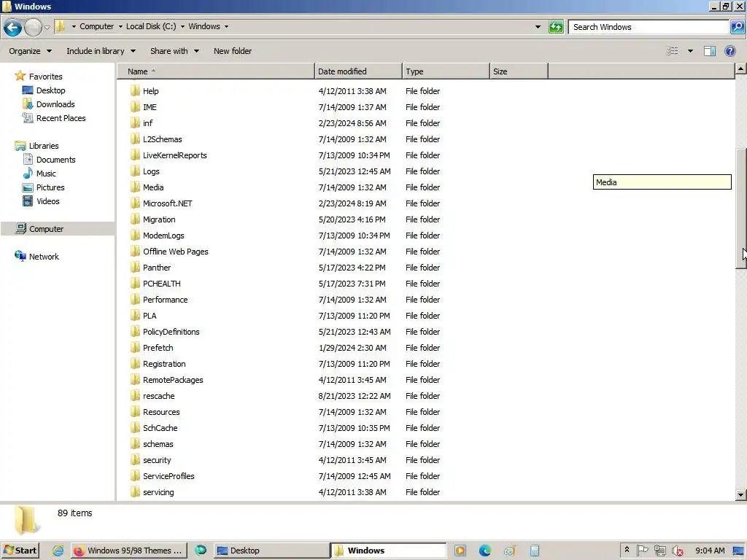This screenshot has width=747, height=560.
Task: Click the Forward navigation arrow
Action: coord(33,27)
